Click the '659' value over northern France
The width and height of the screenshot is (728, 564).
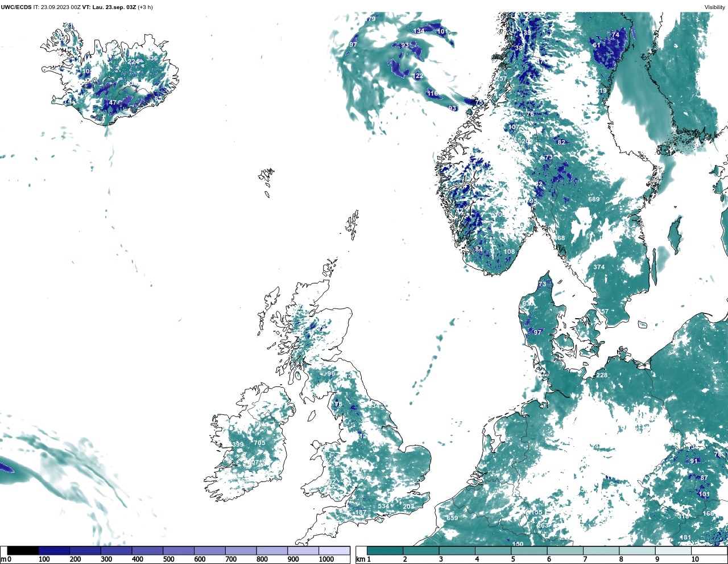pyautogui.click(x=452, y=518)
